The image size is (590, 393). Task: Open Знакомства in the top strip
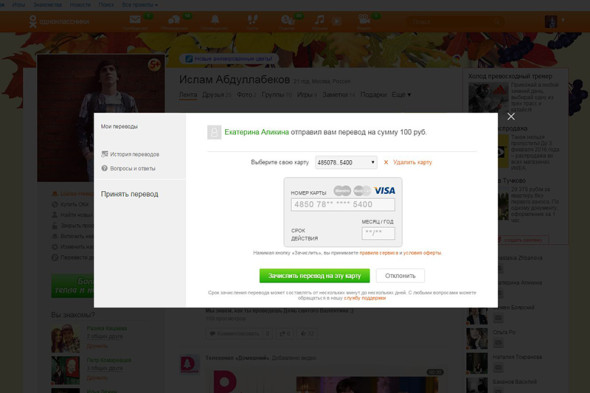point(47,5)
